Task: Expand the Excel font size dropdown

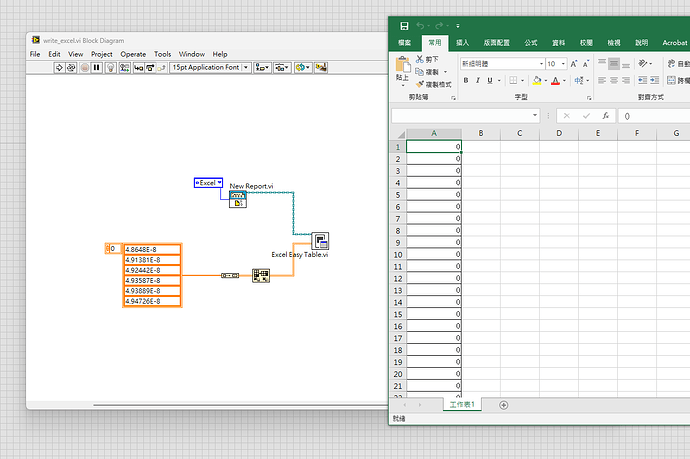Action: pyautogui.click(x=563, y=64)
